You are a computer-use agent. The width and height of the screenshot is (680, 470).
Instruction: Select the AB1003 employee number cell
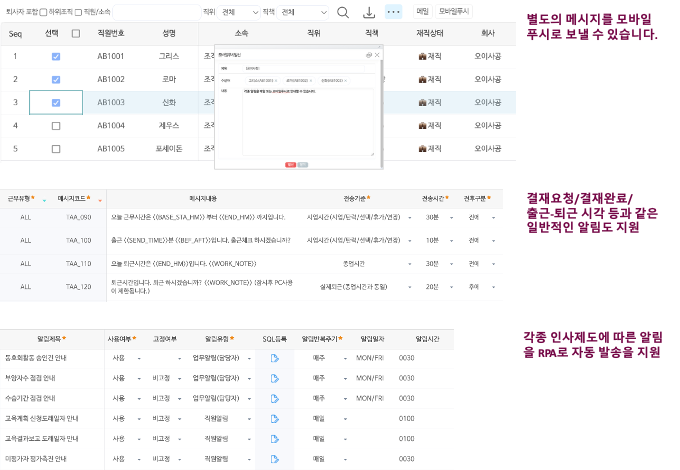(x=111, y=102)
